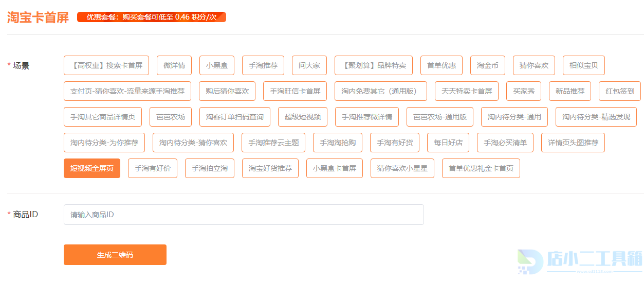Select 淘内待分类-通用 scene

tap(514, 117)
